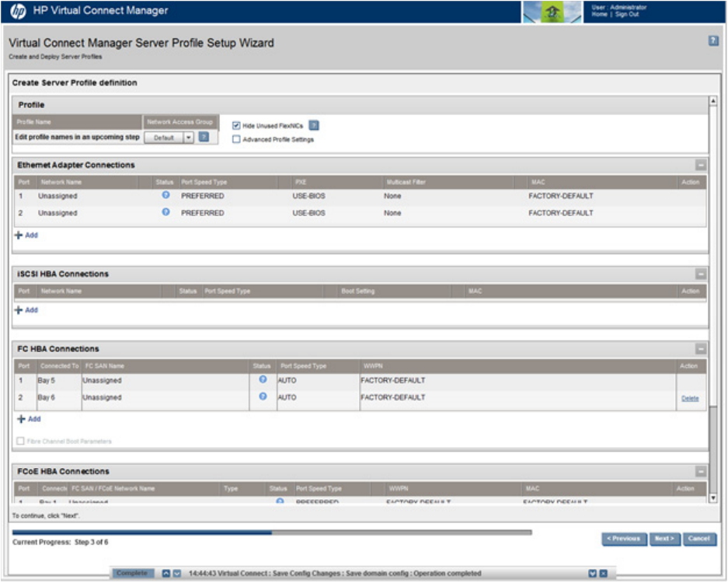Image resolution: width=728 pixels, height=583 pixels.
Task: Click Unassigned FC SAN name for Bay 6
Action: (102, 398)
